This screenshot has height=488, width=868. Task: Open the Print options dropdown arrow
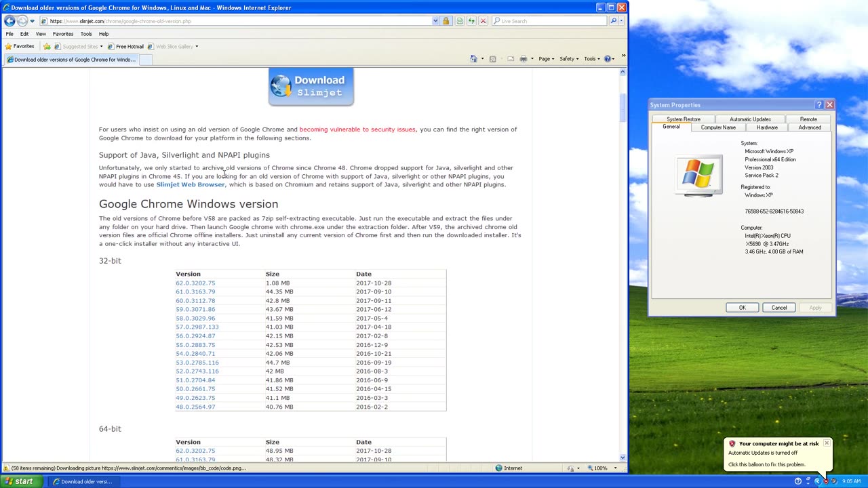(x=532, y=59)
